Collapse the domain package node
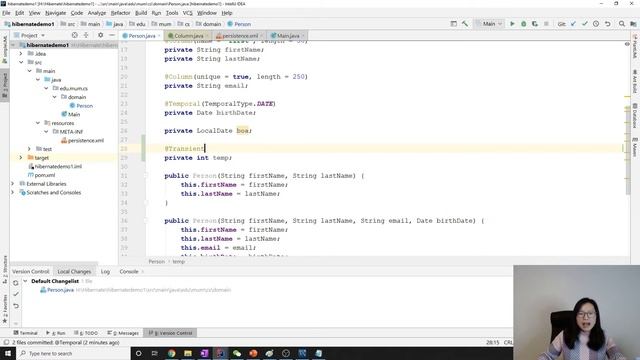The width and height of the screenshot is (640, 360). pos(54,97)
